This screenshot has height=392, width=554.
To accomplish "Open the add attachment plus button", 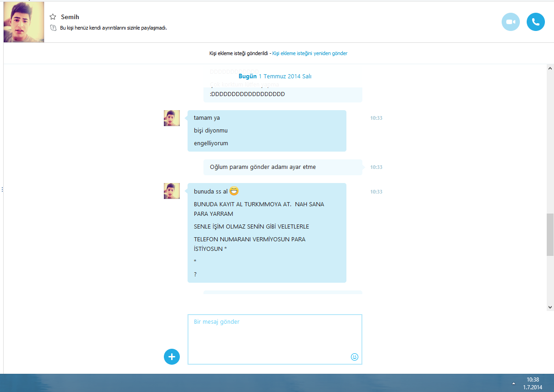I will tap(172, 357).
